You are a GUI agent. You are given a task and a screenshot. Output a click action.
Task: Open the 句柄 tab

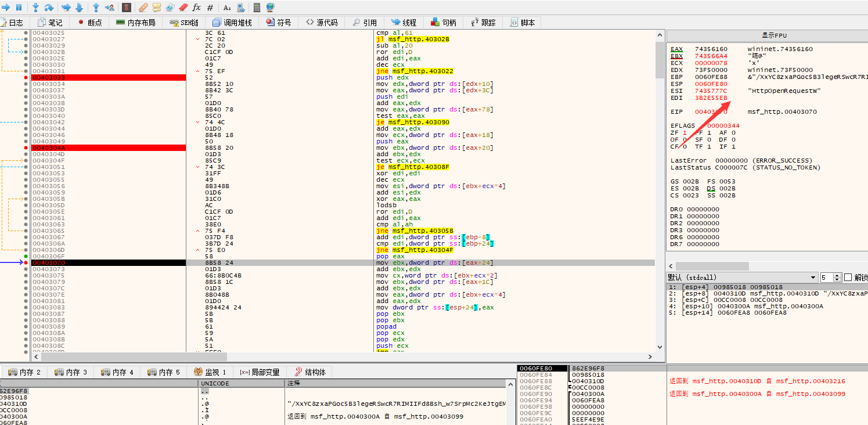[444, 23]
